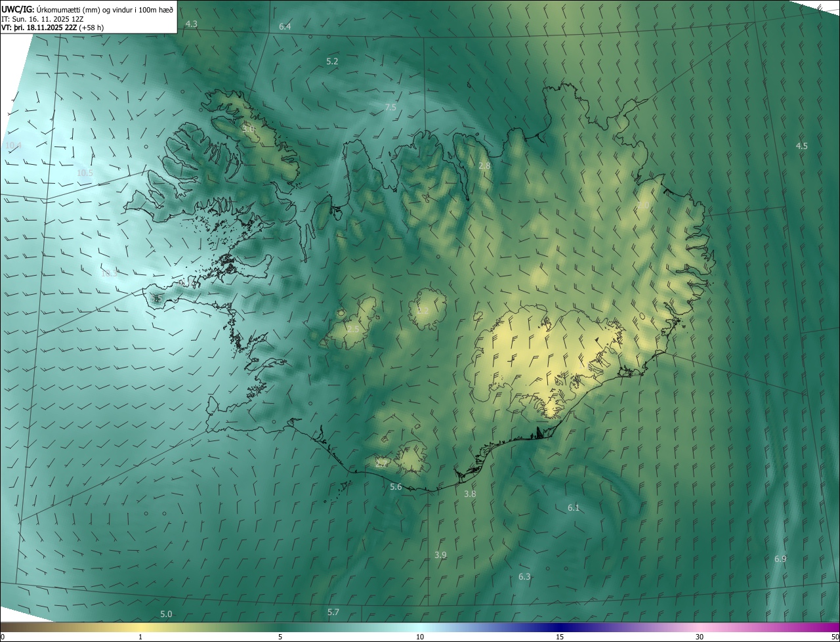The image size is (840, 642).
Task: Click the value 3.8 off the south coast
Action: [x=470, y=494]
